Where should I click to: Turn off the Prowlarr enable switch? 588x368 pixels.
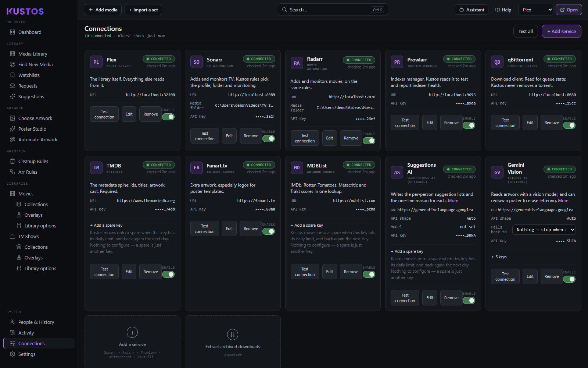point(469,125)
